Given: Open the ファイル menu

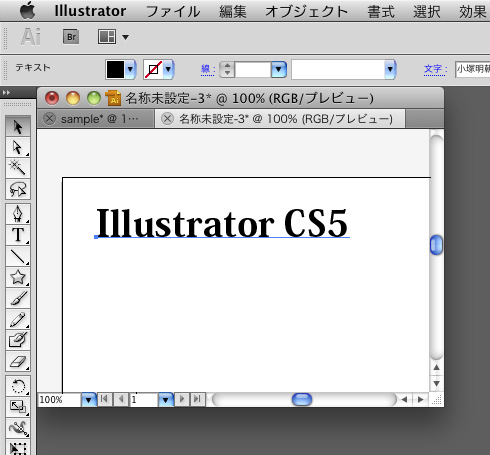Looking at the screenshot, I should point(173,12).
